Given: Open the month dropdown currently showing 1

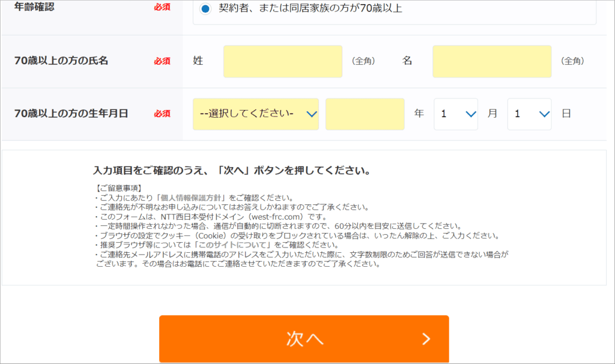Looking at the screenshot, I should [x=455, y=114].
